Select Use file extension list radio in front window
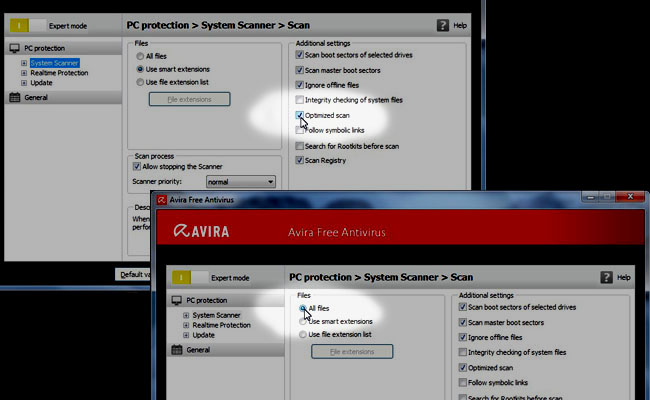This screenshot has width=650, height=400. click(x=303, y=335)
